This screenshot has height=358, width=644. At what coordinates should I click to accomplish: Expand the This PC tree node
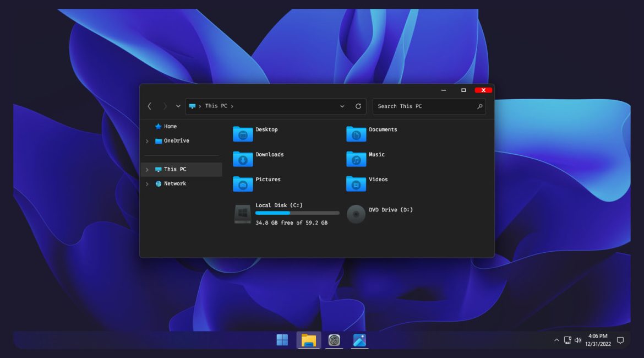click(147, 169)
